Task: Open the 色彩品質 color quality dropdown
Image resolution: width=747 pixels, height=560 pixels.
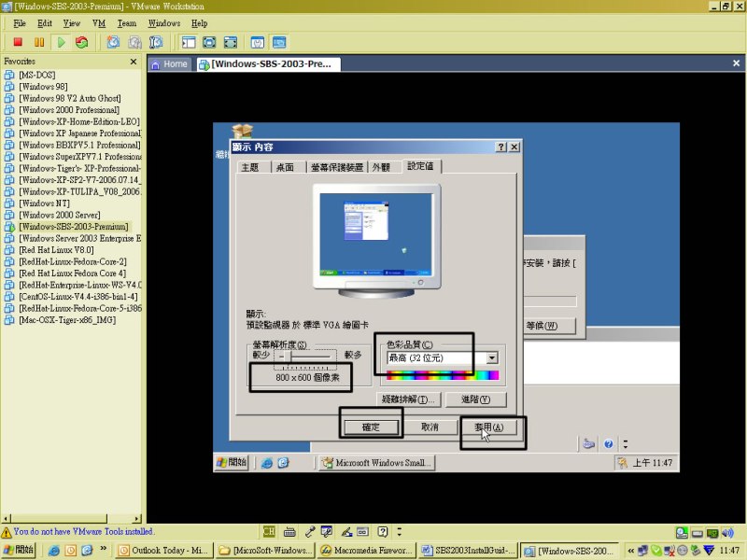Action: click(492, 358)
